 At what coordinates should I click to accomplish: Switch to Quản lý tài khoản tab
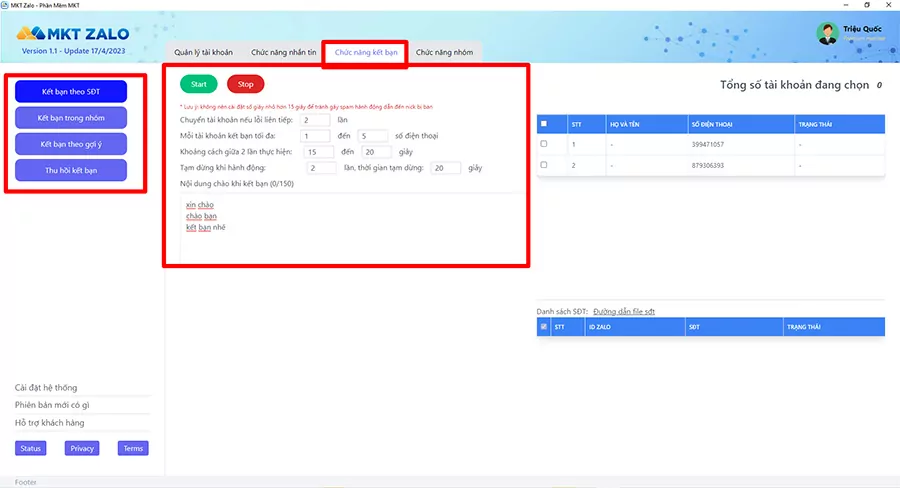[x=203, y=52]
